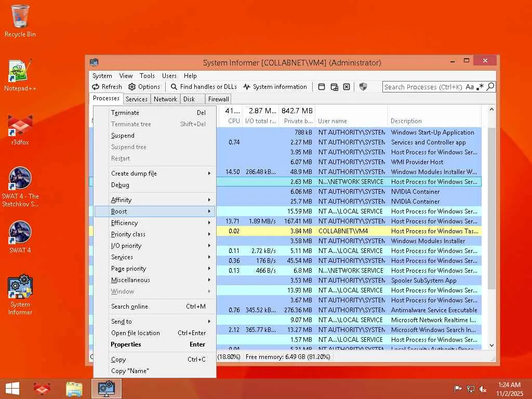Open SWAT 4 - The Stetchkov Syndicate shortcut
This screenshot has height=399, width=532.
(20, 187)
